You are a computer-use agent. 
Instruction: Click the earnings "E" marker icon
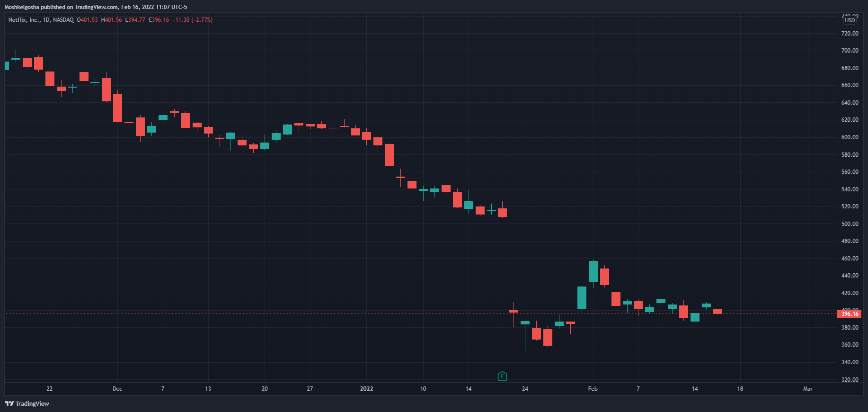[502, 376]
